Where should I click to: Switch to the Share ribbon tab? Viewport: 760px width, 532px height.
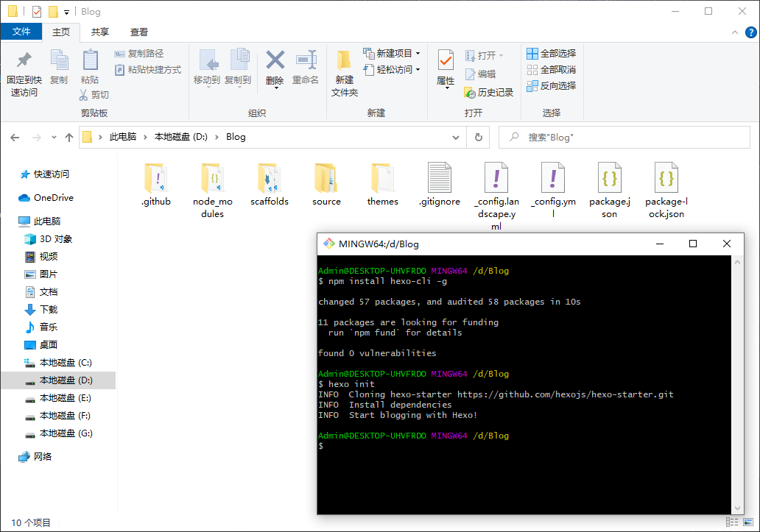pyautogui.click(x=100, y=32)
